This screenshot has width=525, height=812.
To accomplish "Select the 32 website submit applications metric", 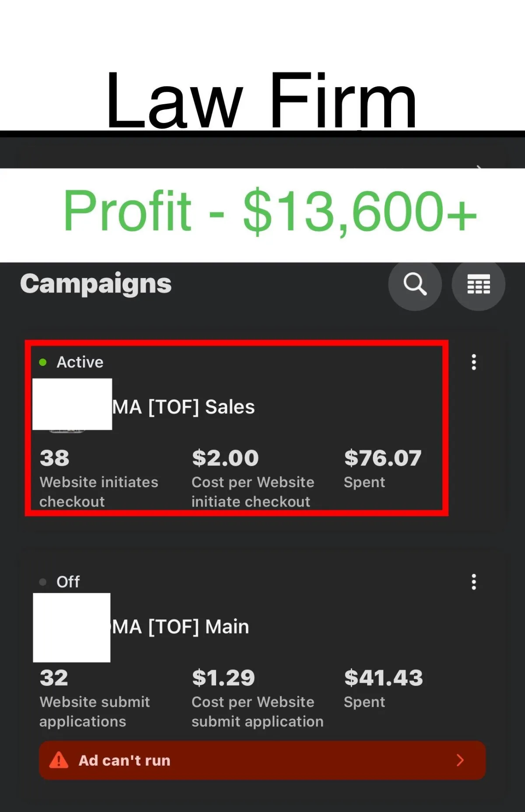I will pyautogui.click(x=94, y=698).
